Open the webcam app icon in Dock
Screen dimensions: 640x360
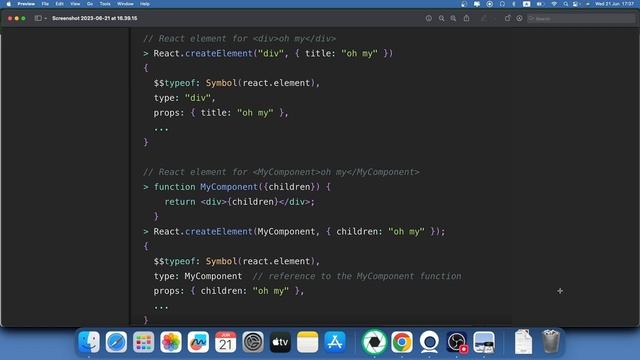point(429,342)
